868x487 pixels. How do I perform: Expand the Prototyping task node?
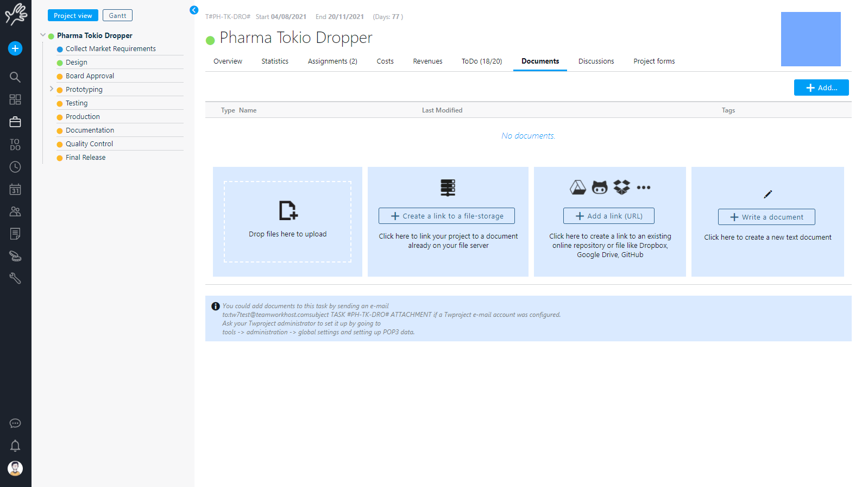[52, 89]
